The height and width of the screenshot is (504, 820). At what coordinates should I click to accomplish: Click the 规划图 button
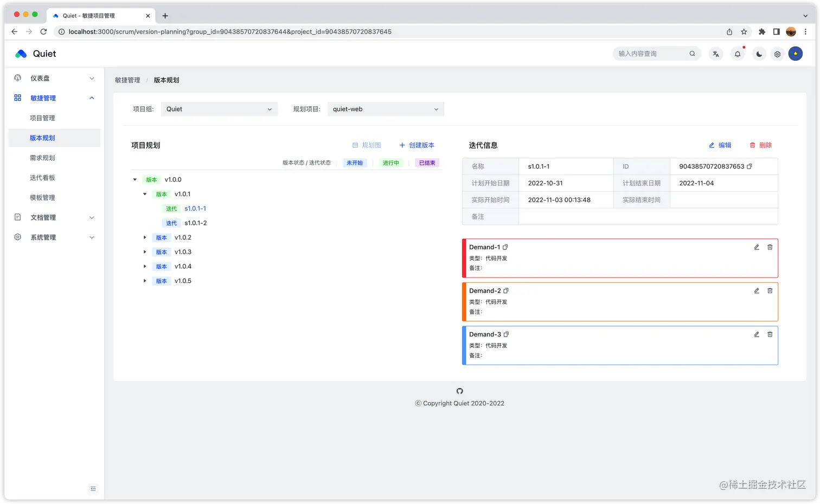367,145
